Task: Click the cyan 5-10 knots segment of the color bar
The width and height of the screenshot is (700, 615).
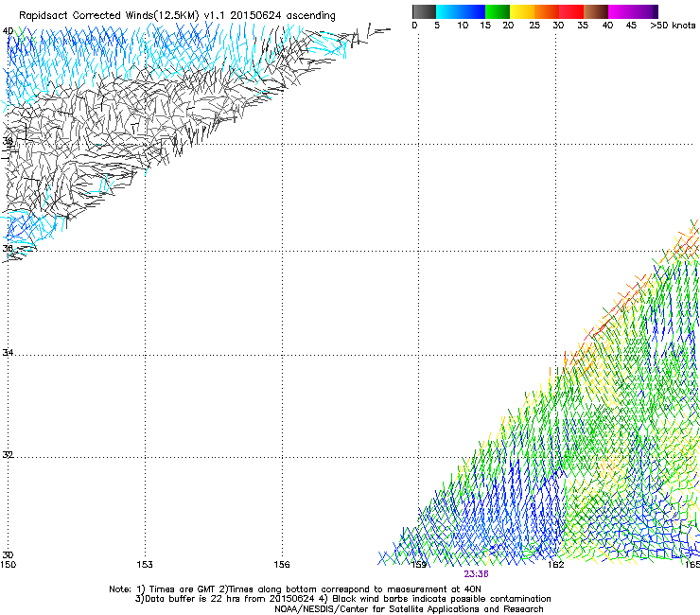Action: coord(448,11)
